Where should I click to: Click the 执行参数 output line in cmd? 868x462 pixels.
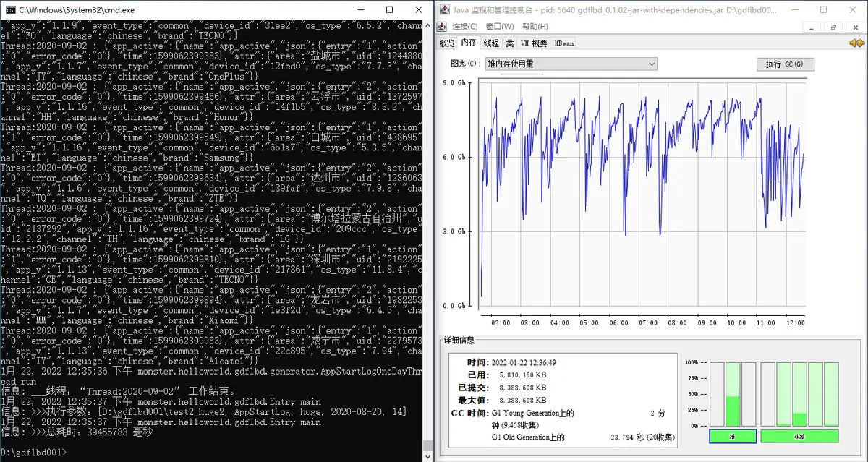tap(203, 411)
